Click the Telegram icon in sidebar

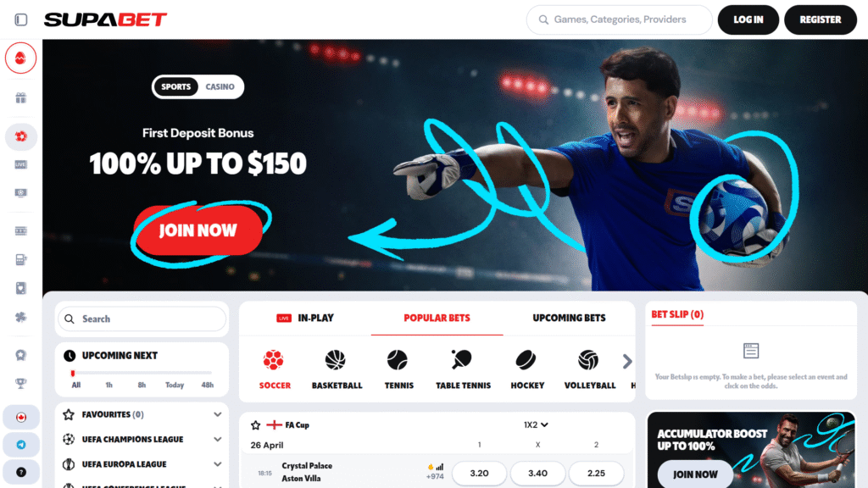pos(21,444)
